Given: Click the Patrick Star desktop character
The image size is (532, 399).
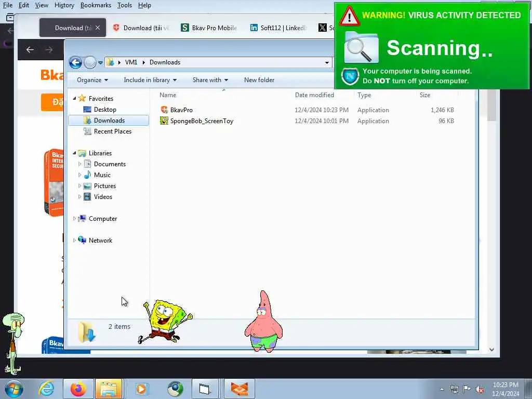Looking at the screenshot, I should (x=263, y=321).
